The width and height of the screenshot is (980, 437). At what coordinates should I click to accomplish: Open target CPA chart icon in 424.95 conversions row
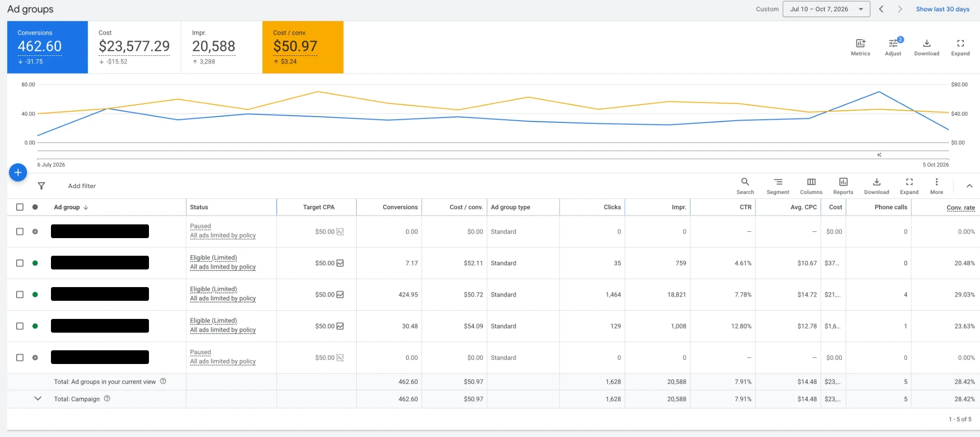[340, 295]
